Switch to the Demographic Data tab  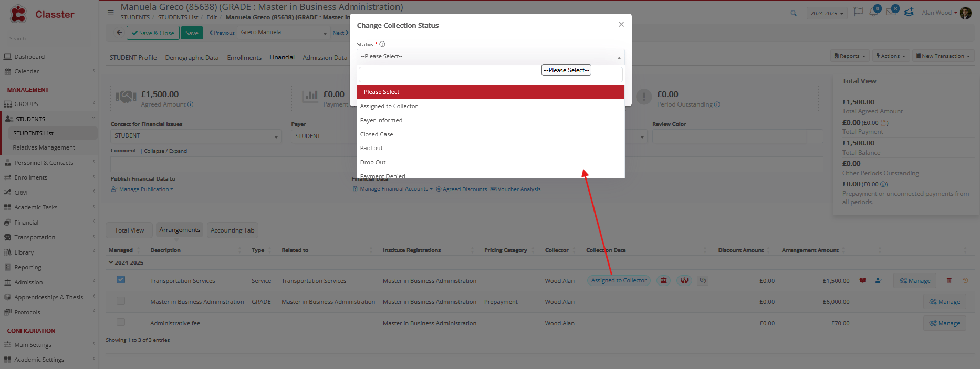tap(192, 58)
